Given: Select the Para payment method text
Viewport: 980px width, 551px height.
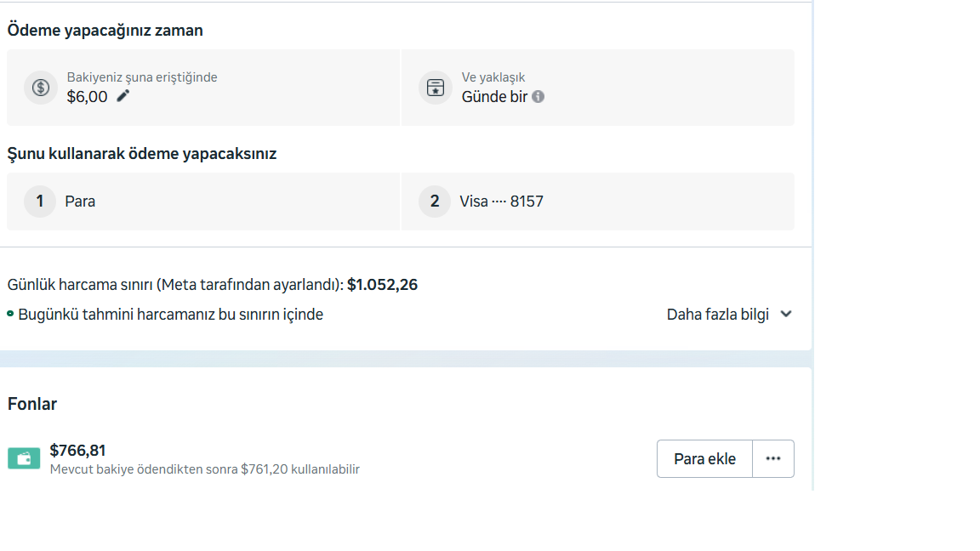Looking at the screenshot, I should [80, 202].
